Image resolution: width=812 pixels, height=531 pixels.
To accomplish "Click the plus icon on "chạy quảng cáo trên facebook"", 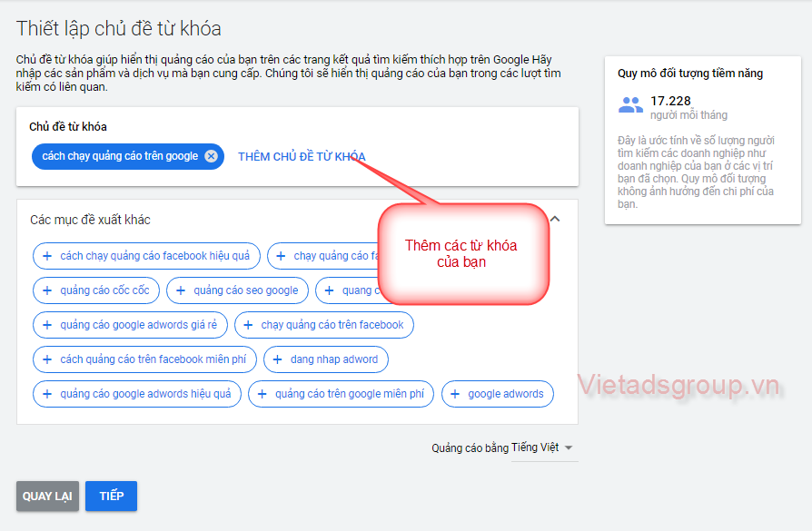I will coord(247,325).
